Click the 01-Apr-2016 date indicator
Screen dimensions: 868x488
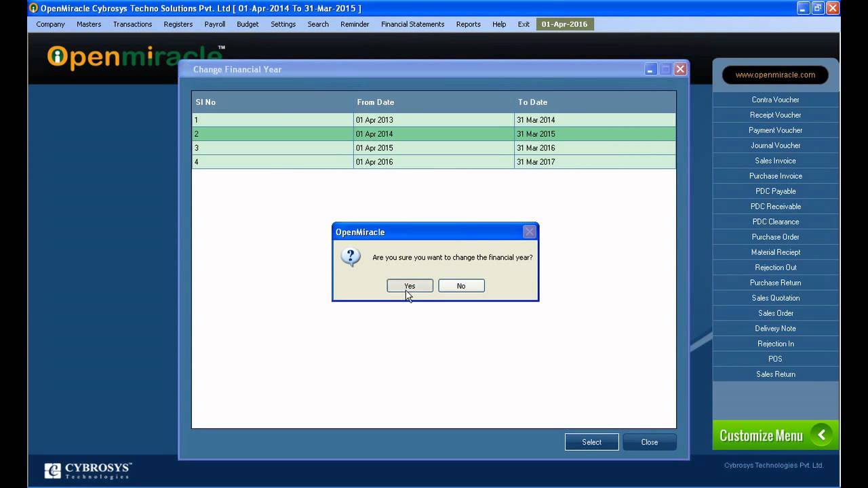564,24
